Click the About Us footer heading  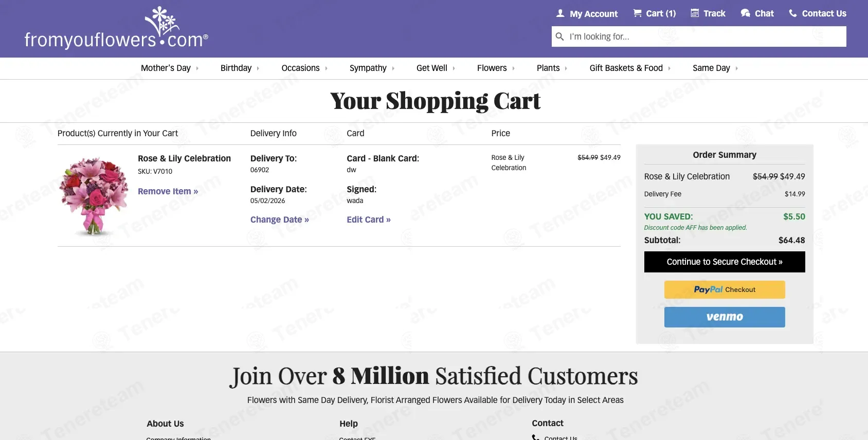[x=165, y=424]
